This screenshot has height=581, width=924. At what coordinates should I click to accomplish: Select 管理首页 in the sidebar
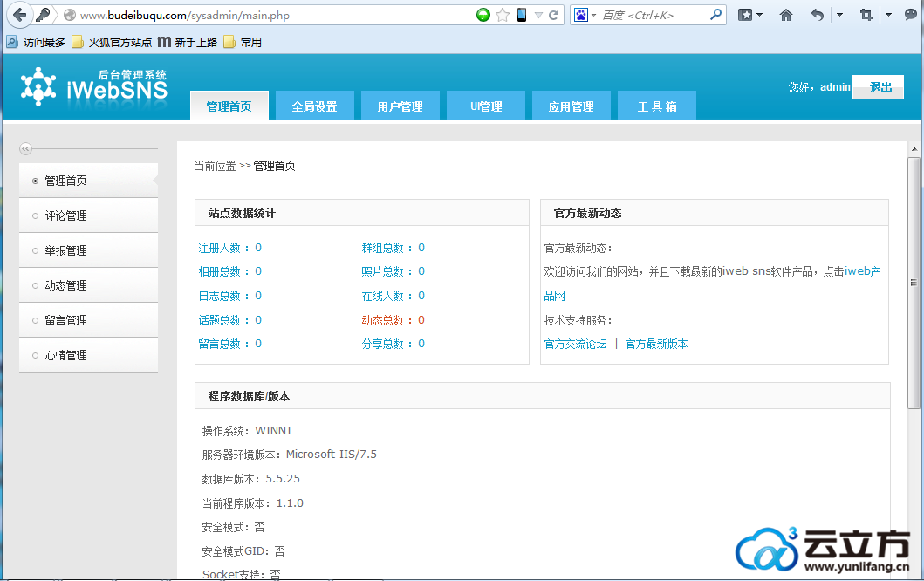[88, 181]
